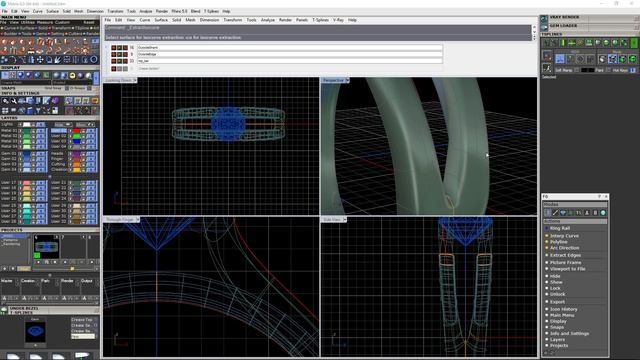Screen dimensions: 640x360
Task: Click the red User 01 layer color swatch
Action: point(76,131)
